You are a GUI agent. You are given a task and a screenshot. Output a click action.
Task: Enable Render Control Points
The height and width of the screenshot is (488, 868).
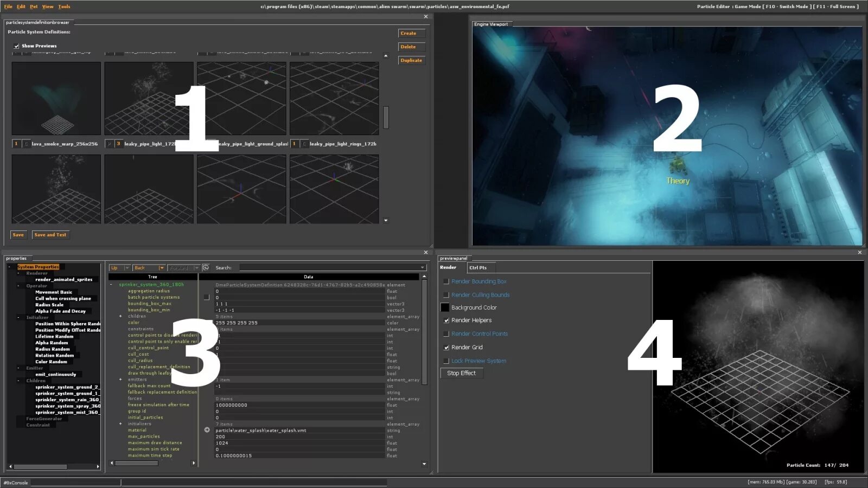point(446,334)
